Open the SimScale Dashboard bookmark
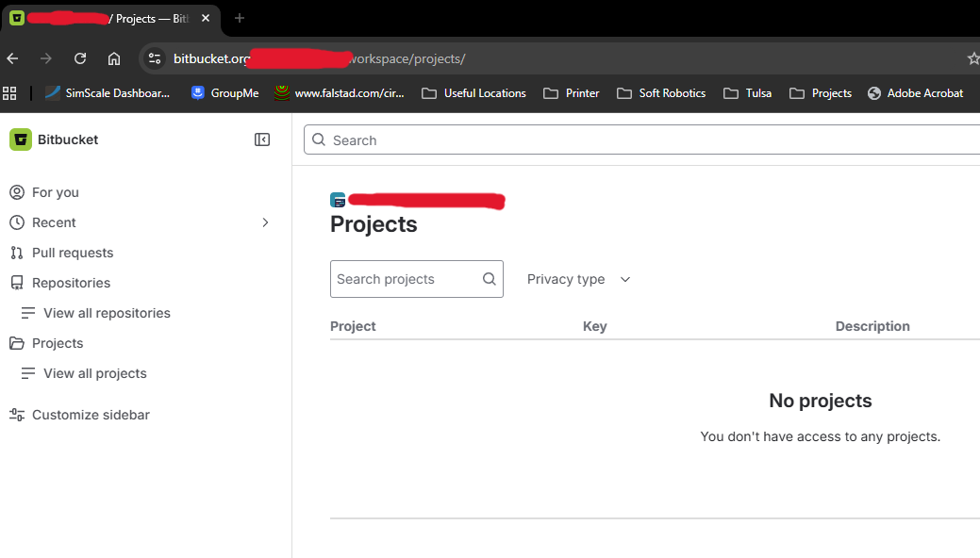Screen dimensions: 980x558 (108, 93)
